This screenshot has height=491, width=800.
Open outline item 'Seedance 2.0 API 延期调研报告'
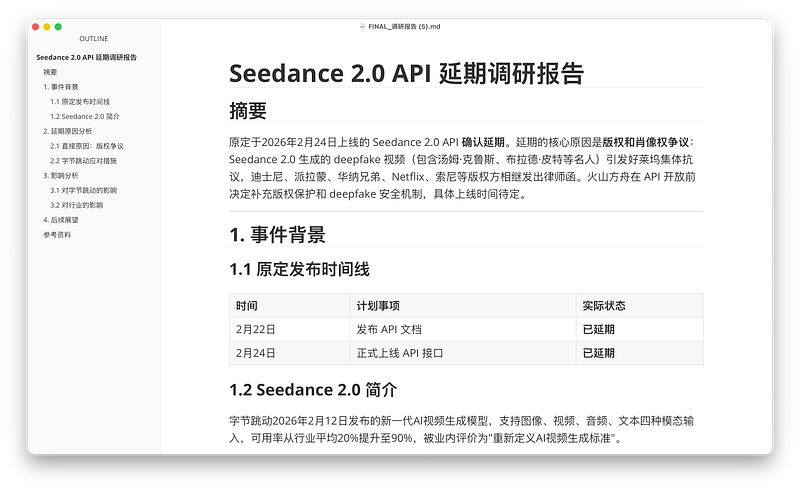[x=86, y=57]
